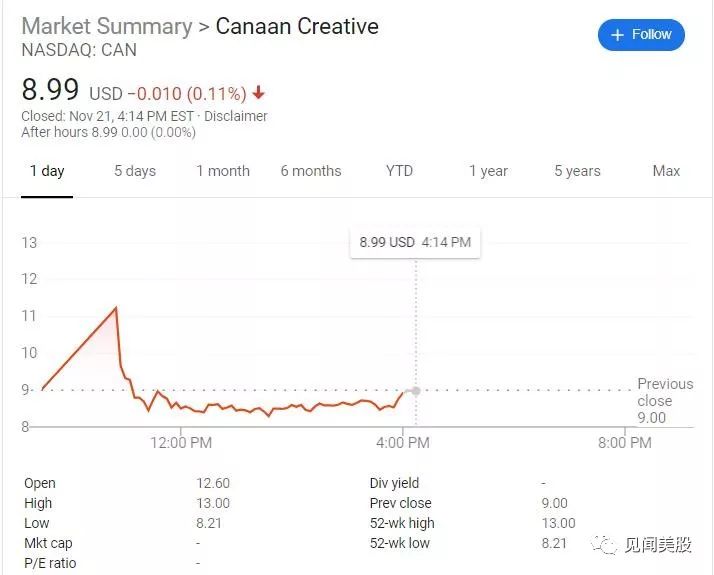Click the blue Follow button
The height and width of the screenshot is (575, 714).
point(641,35)
